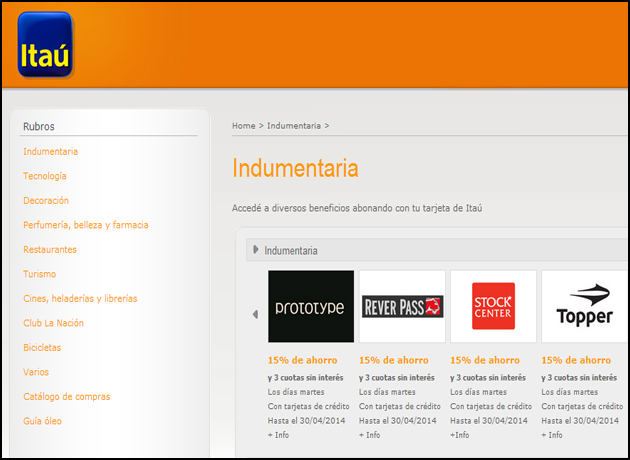Open Guía óleo in sidebar
630x460 pixels.
(42, 421)
